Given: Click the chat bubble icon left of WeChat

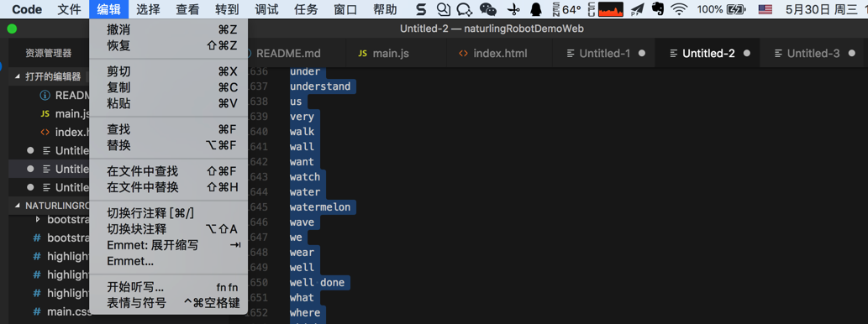Looking at the screenshot, I should [x=464, y=9].
